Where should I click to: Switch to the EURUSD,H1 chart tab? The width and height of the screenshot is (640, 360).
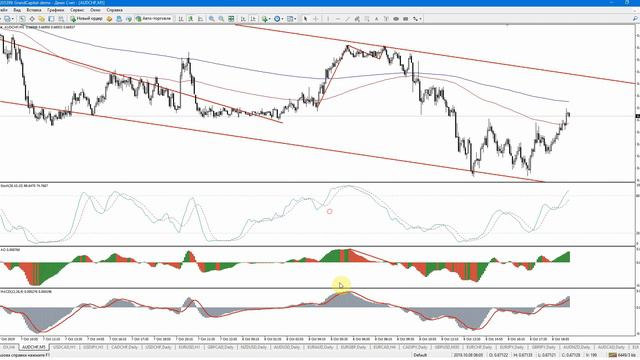[189, 347]
